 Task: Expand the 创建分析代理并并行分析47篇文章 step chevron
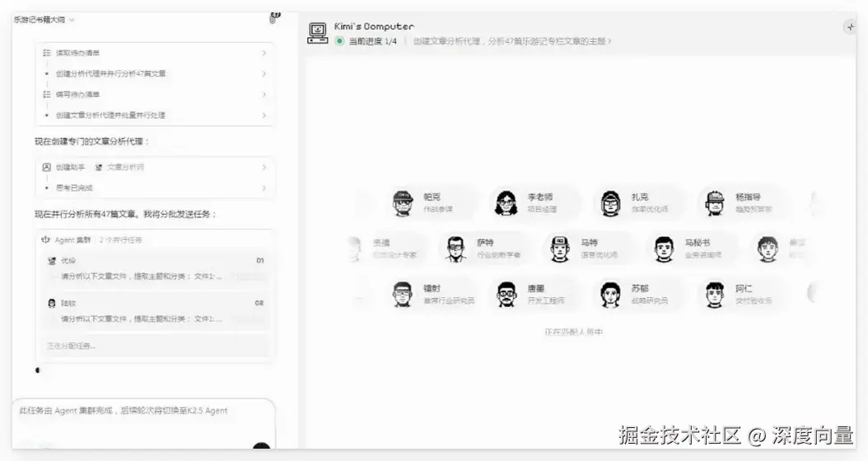pos(264,73)
